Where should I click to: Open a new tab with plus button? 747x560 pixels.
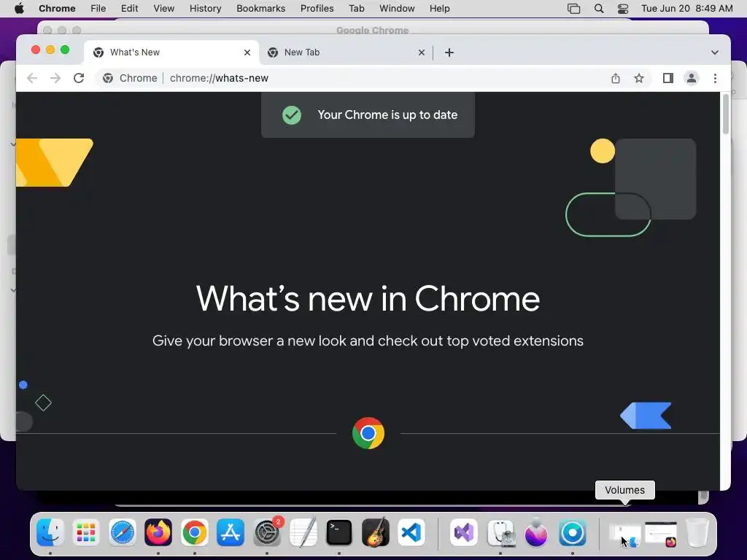click(449, 52)
